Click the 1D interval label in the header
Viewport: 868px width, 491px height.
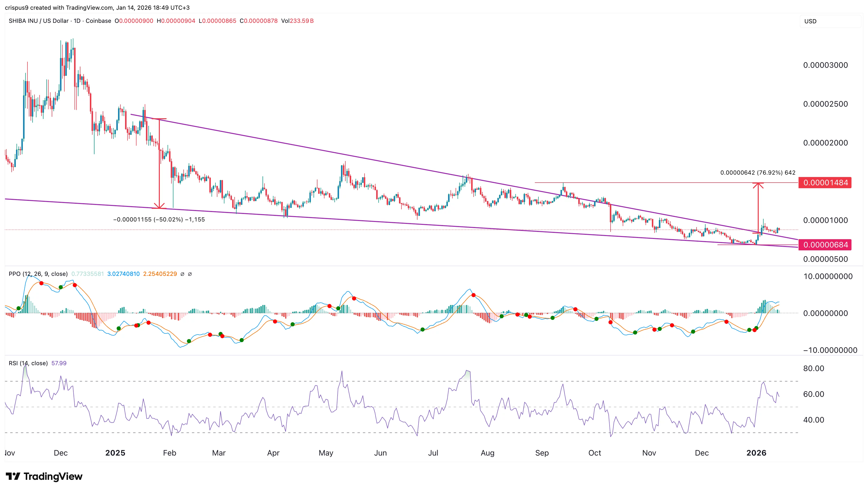77,21
